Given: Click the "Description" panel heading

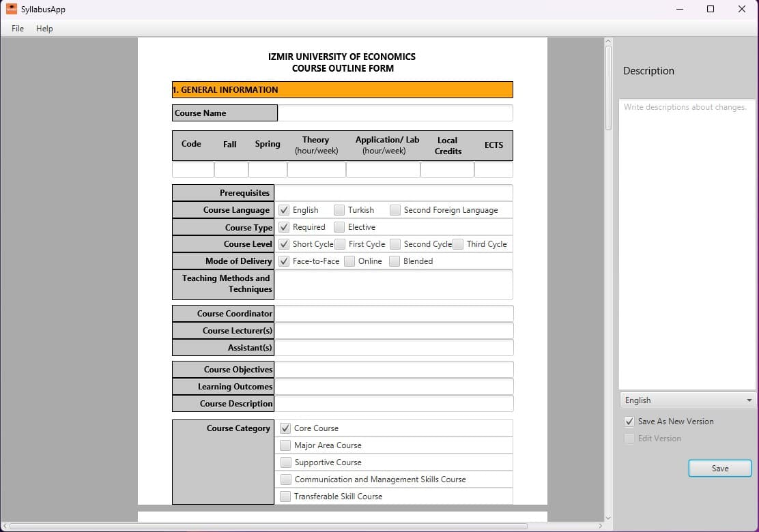Looking at the screenshot, I should coord(648,71).
